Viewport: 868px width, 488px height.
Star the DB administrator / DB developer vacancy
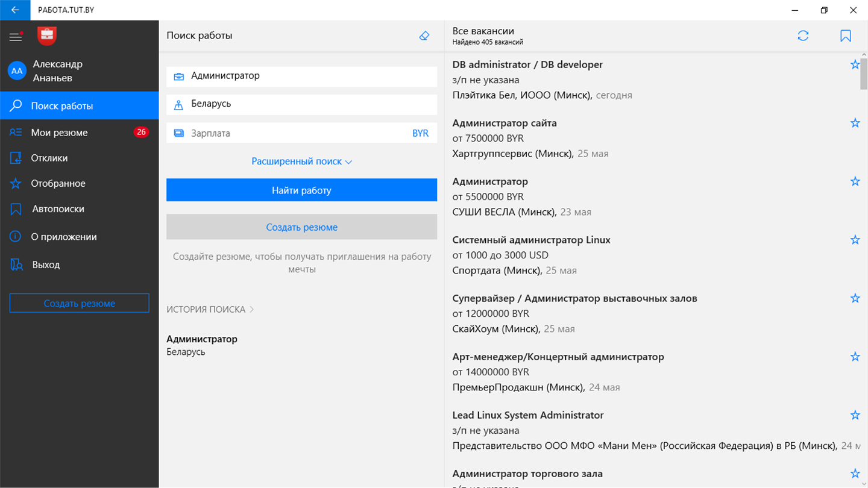(x=855, y=64)
